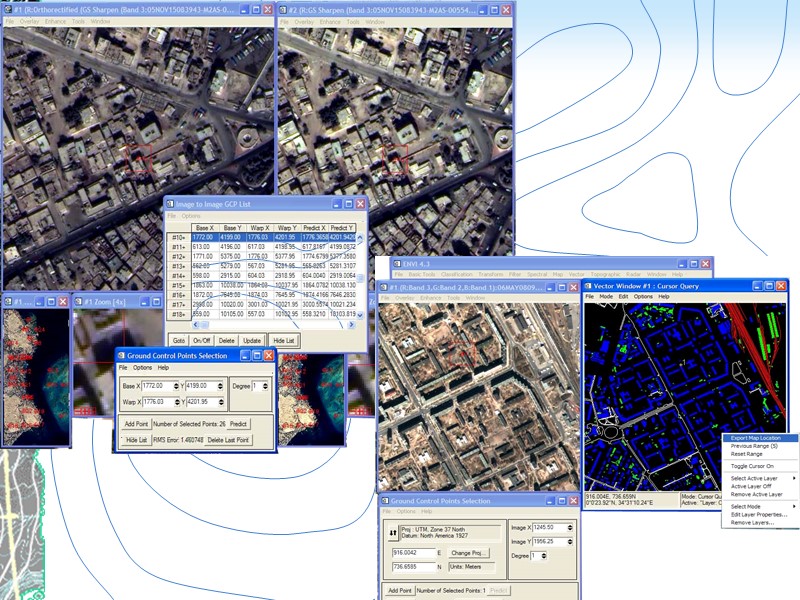800x600 pixels.
Task: Click the easting field showing 916.0042
Action: pyautogui.click(x=412, y=553)
